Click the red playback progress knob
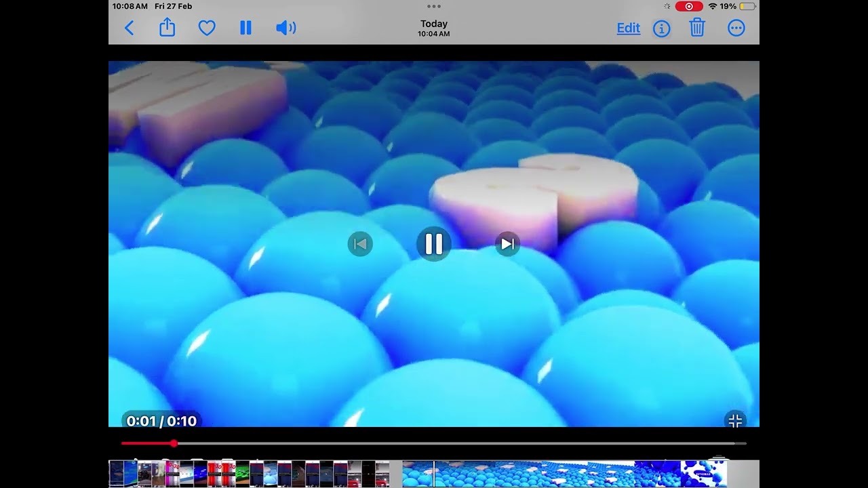Viewport: 868px width, 488px height. (174, 443)
